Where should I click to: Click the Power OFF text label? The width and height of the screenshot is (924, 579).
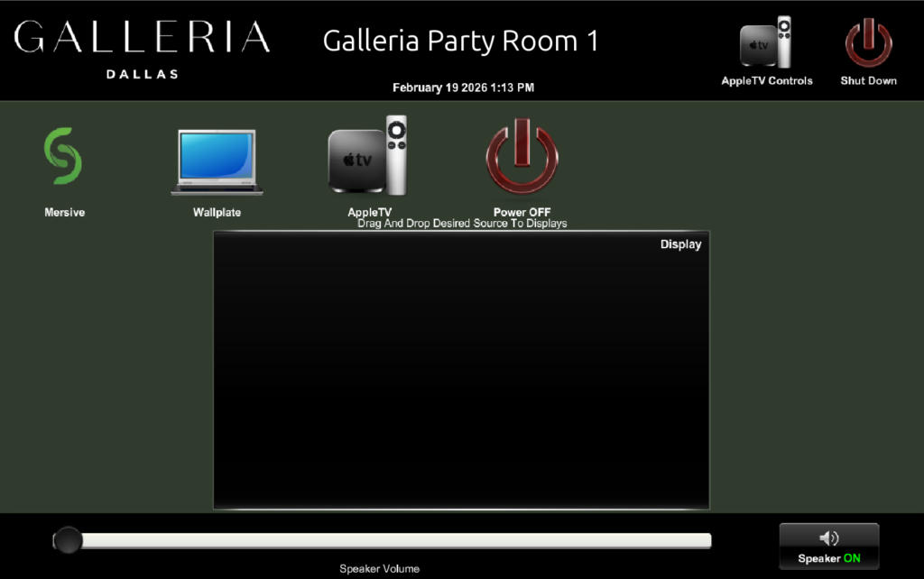(522, 213)
